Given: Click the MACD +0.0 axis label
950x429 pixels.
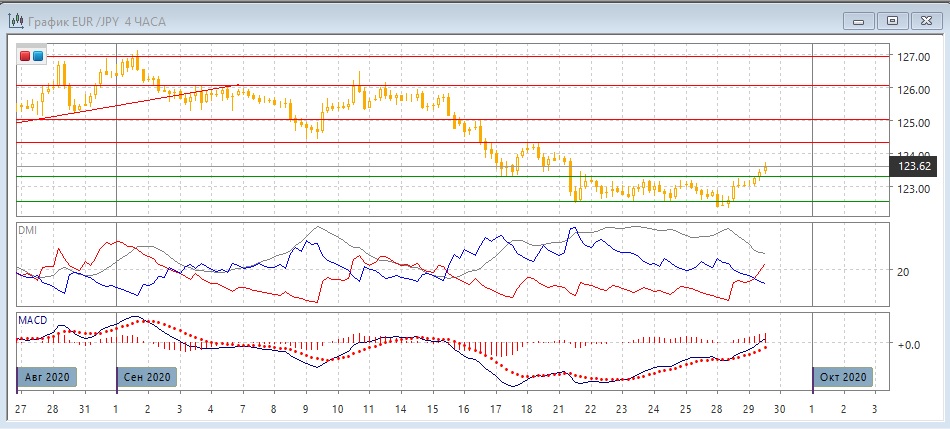Looking at the screenshot, I should (x=908, y=343).
